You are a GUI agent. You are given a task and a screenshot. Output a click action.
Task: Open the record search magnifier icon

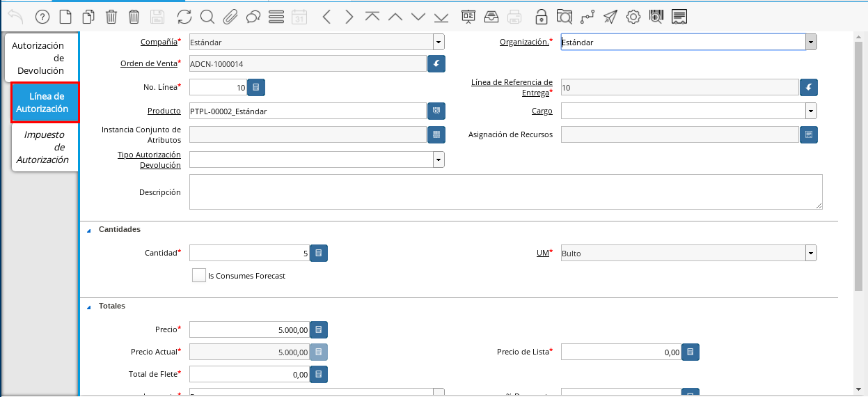click(207, 16)
